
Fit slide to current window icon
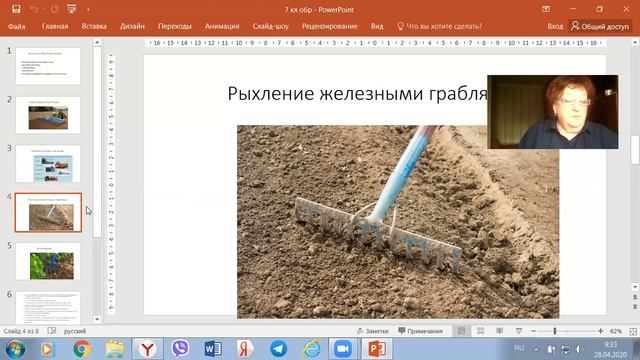pyautogui.click(x=633, y=331)
